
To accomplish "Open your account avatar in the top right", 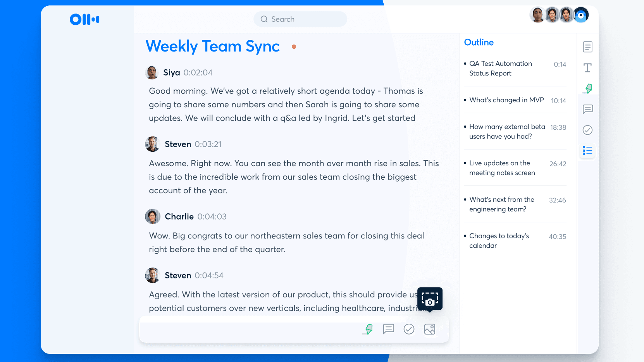I will 580,15.
